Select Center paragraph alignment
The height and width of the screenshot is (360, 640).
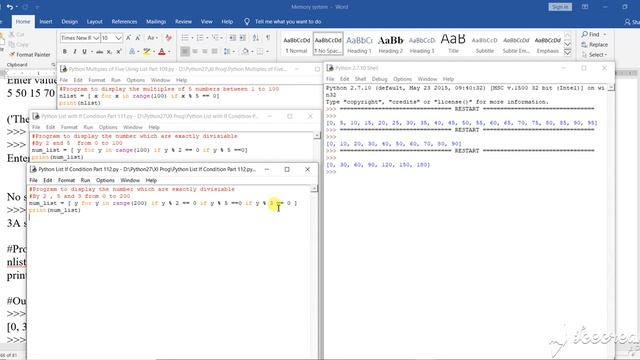(195, 51)
